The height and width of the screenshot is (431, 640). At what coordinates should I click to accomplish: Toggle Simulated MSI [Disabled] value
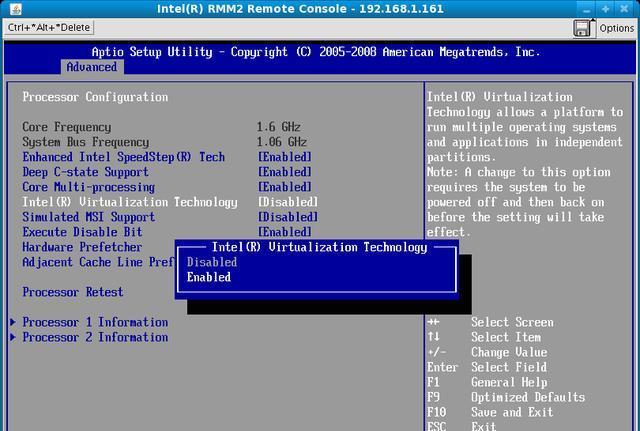(x=288, y=217)
